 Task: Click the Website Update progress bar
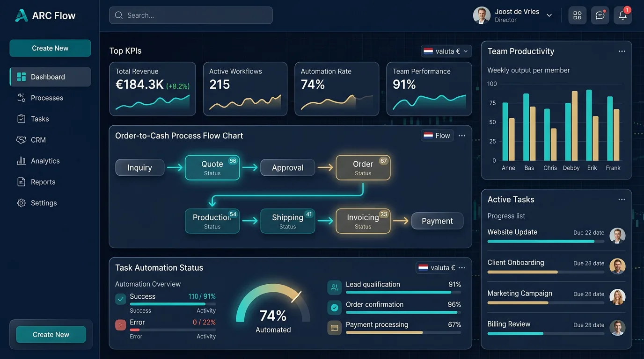(x=546, y=241)
